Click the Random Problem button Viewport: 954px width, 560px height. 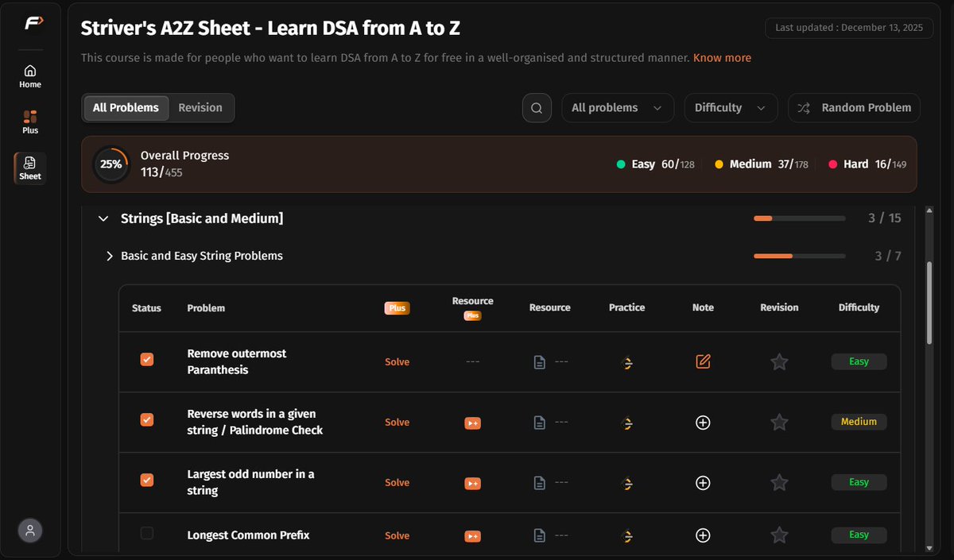click(853, 107)
